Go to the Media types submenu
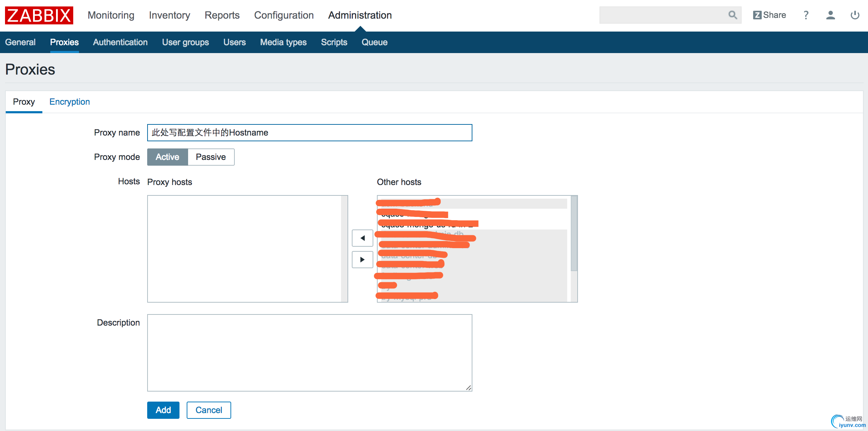This screenshot has width=868, height=431. coord(283,42)
